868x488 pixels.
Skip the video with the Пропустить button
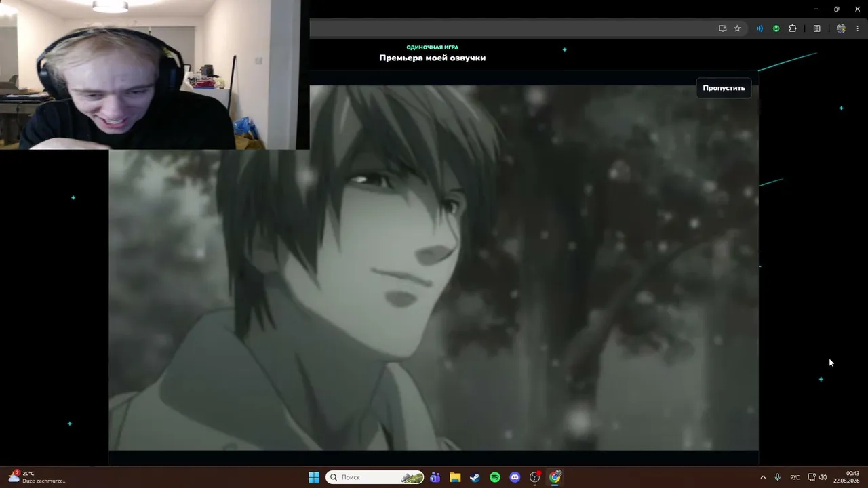click(x=724, y=88)
